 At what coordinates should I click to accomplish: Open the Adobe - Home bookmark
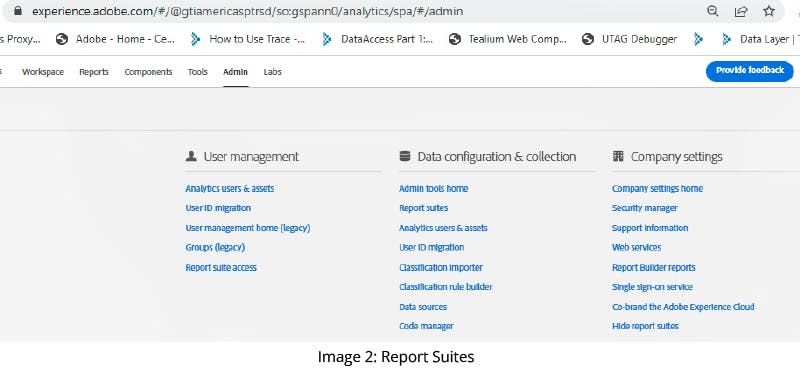click(x=115, y=39)
